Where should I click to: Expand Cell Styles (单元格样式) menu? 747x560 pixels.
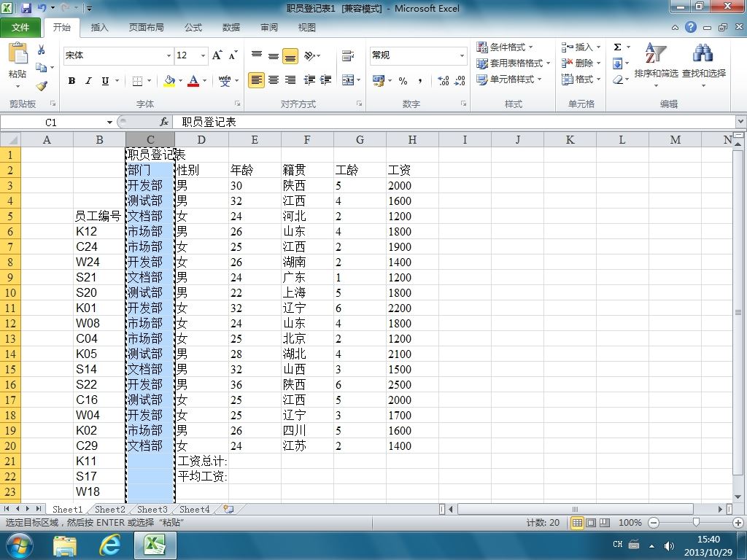tap(509, 79)
